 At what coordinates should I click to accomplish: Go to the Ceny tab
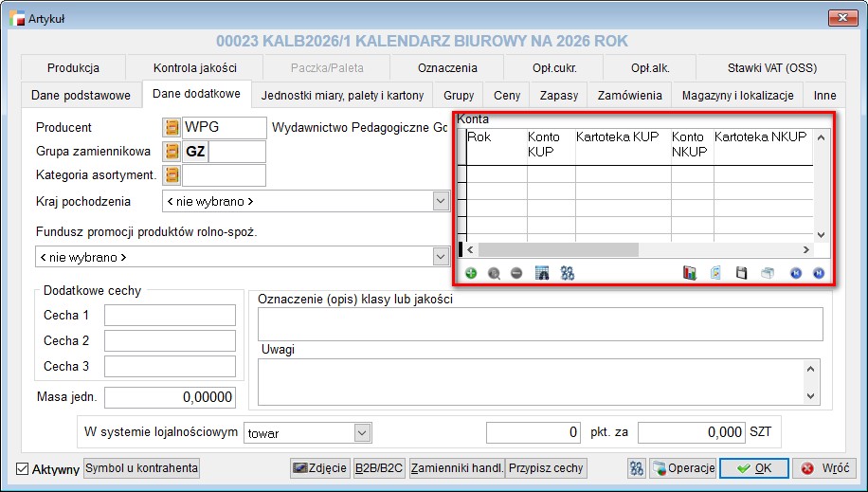coord(507,96)
